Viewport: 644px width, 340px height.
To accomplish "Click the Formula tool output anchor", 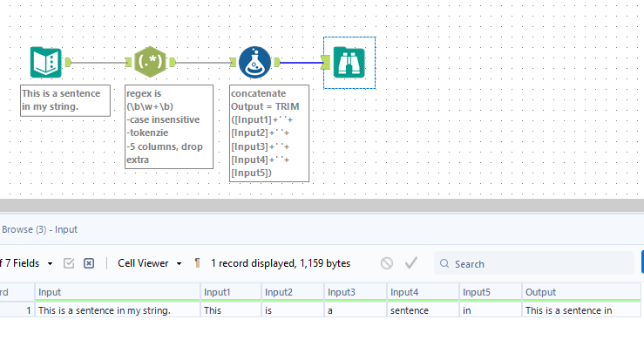I will [277, 63].
